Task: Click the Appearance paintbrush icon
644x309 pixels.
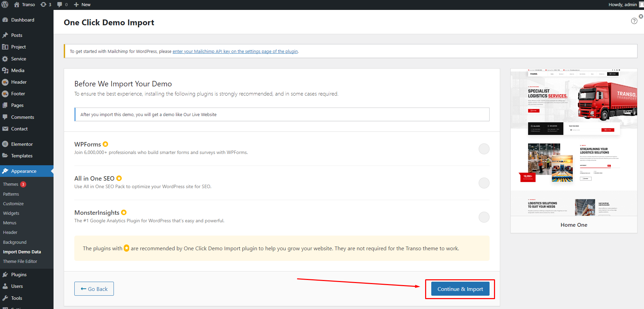Action: coord(5,171)
